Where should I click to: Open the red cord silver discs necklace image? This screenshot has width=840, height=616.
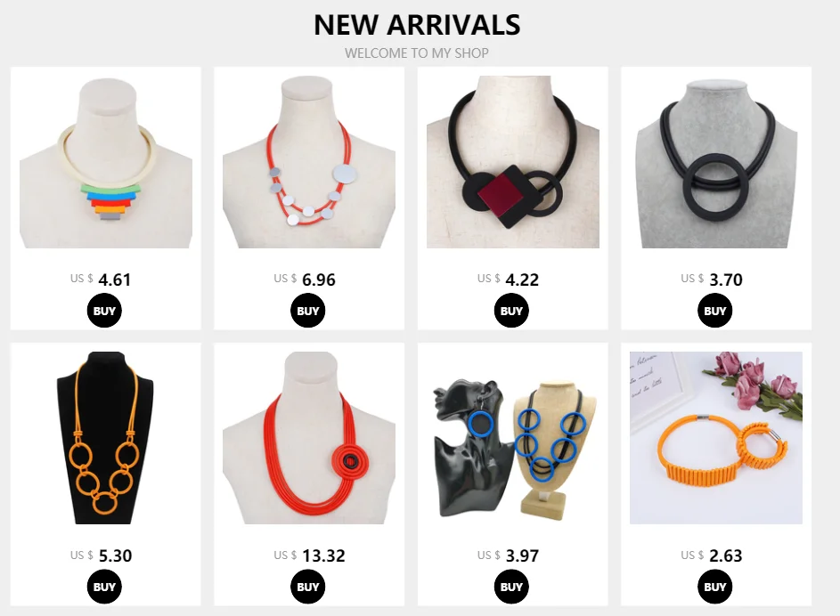tap(309, 162)
